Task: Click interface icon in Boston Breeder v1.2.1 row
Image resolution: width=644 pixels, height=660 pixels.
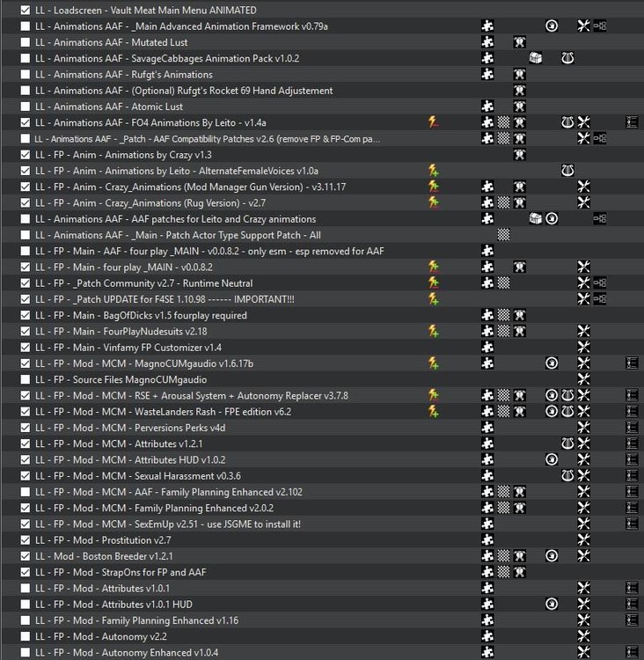Action: [x=552, y=556]
